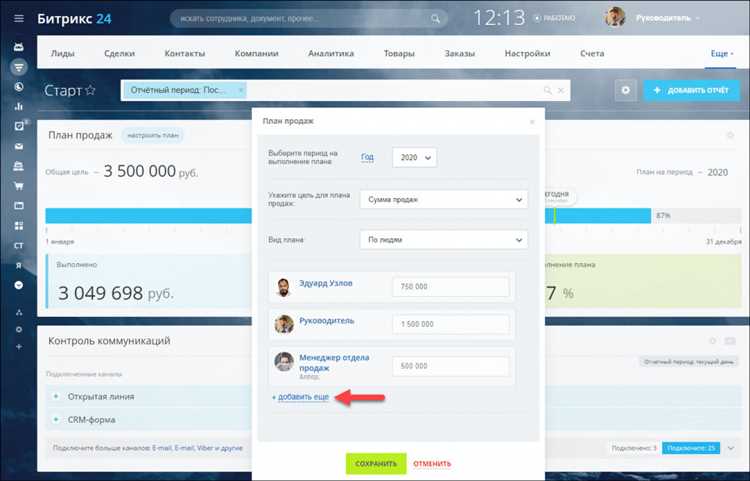Click the blue sales plan progress bar

(148, 216)
